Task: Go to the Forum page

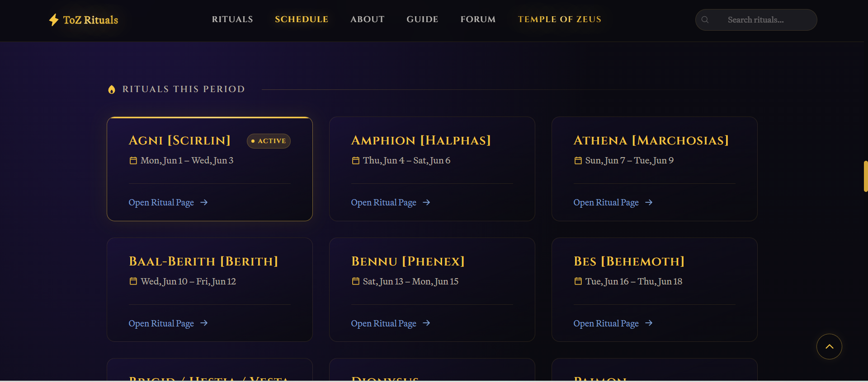Action: click(478, 19)
